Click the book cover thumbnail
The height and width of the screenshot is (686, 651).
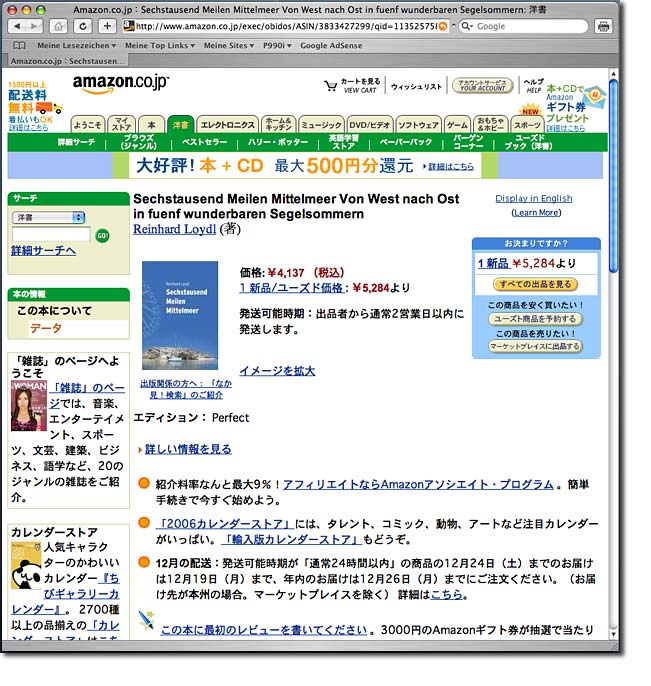pyautogui.click(x=180, y=316)
